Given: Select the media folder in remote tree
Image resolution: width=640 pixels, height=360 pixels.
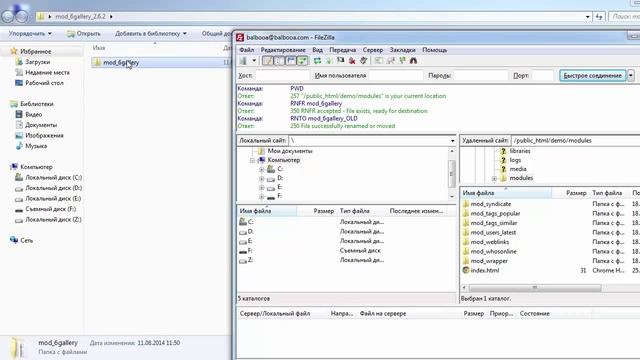Looking at the screenshot, I should point(518,169).
